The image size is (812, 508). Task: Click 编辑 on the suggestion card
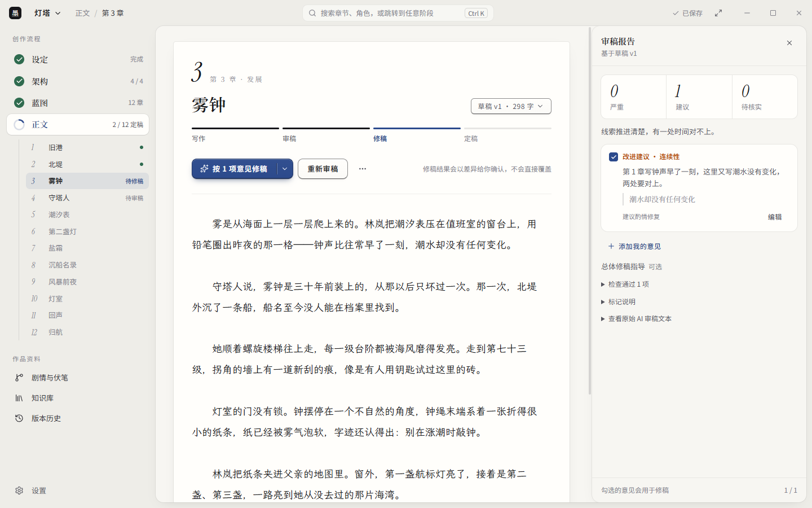(x=775, y=217)
